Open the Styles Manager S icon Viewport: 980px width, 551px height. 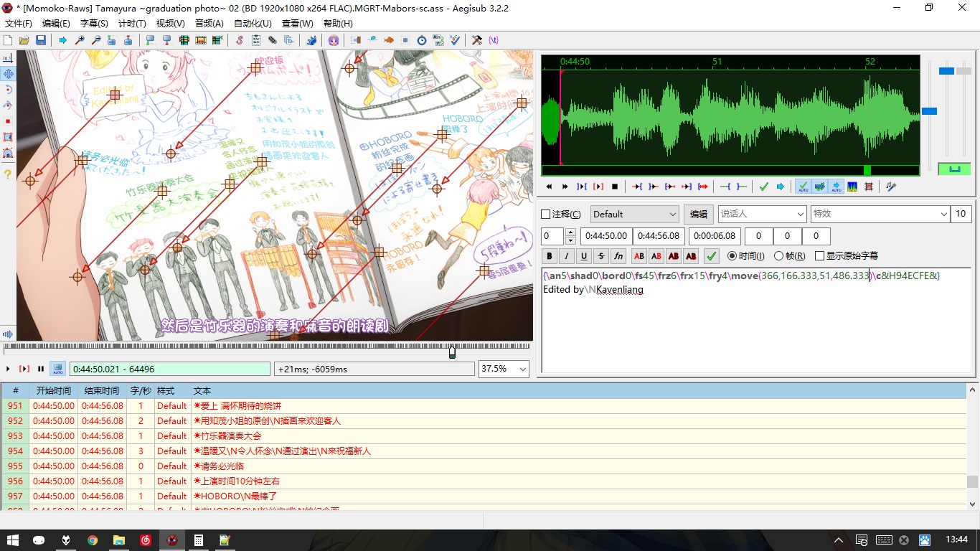(x=240, y=40)
